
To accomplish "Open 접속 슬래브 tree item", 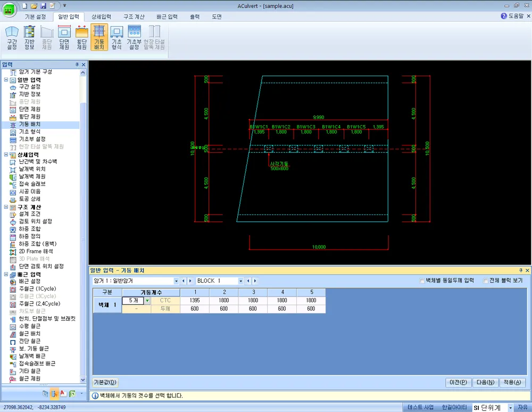I will [32, 184].
